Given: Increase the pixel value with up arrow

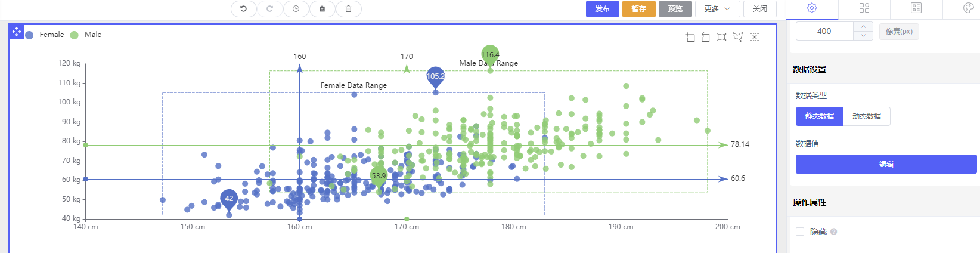Looking at the screenshot, I should click(x=863, y=27).
